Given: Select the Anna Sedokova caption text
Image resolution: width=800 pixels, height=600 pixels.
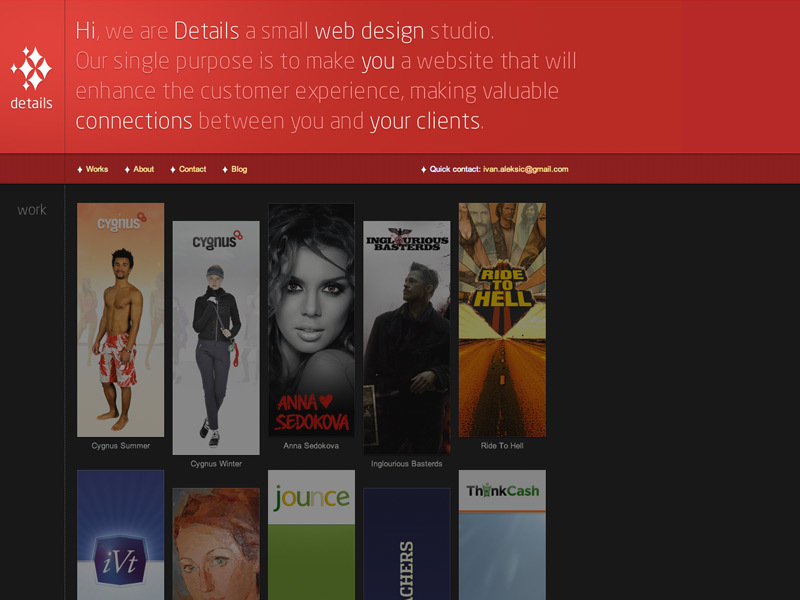Looking at the screenshot, I should (311, 446).
